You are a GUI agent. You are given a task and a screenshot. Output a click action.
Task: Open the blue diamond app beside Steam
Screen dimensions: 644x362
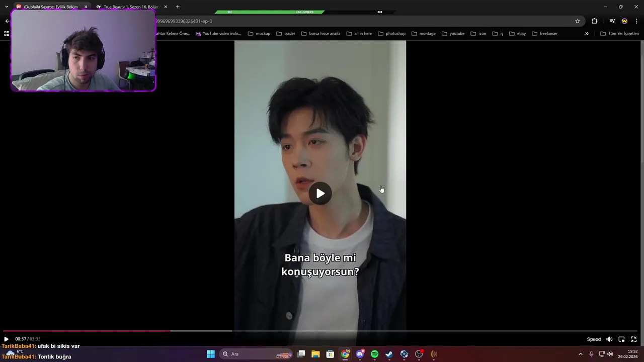point(404,354)
